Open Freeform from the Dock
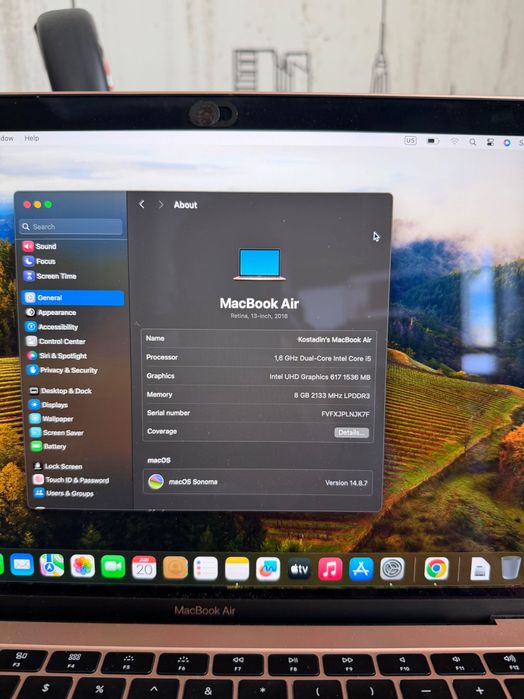Viewport: 524px width, 699px height. 268,569
